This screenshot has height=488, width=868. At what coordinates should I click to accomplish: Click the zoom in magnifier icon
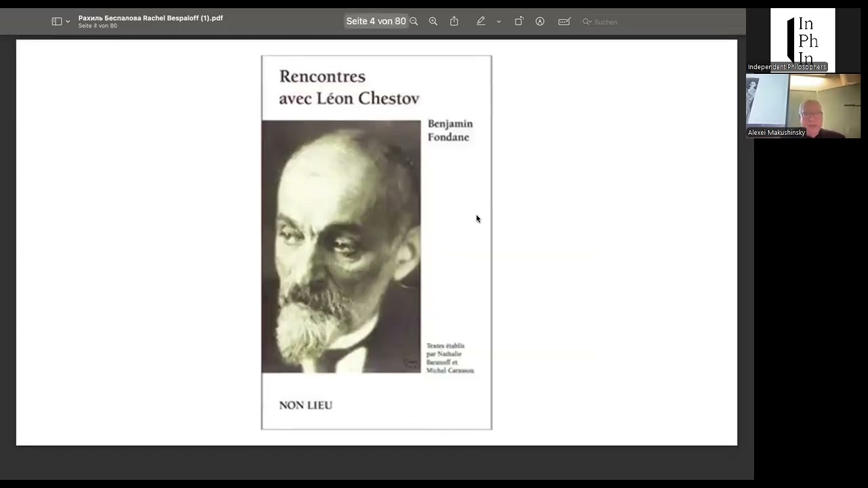tap(433, 22)
